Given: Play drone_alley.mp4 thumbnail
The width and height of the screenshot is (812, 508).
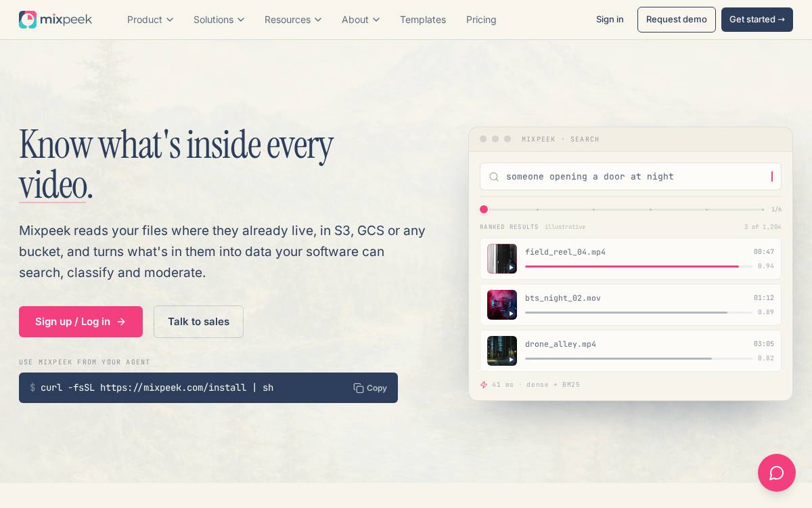Looking at the screenshot, I should click(x=502, y=351).
